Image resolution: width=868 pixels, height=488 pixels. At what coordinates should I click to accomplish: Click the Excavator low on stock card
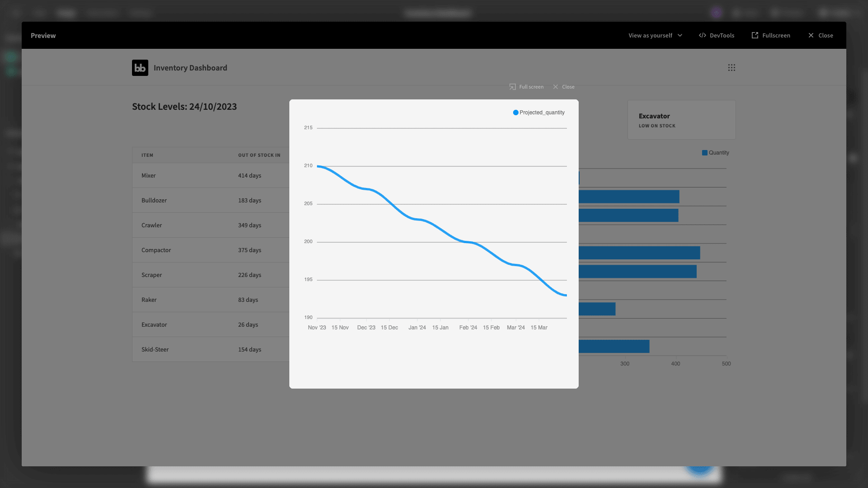(681, 120)
